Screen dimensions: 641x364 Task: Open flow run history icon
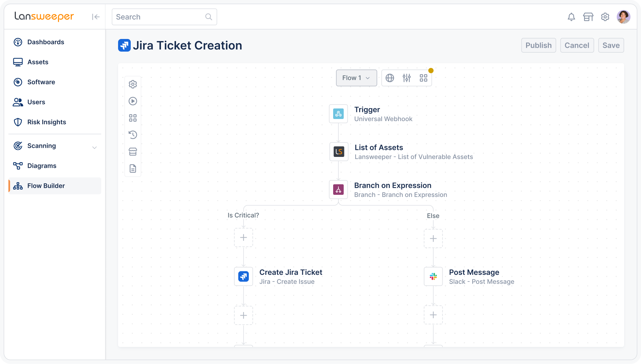coord(133,135)
